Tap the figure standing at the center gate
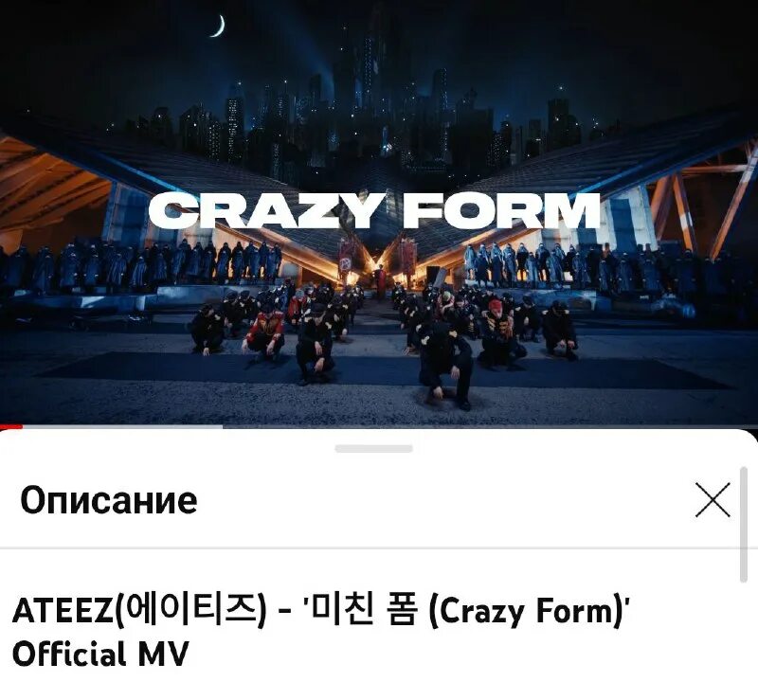Image resolution: width=758 pixels, height=700 pixels. pyautogui.click(x=380, y=280)
